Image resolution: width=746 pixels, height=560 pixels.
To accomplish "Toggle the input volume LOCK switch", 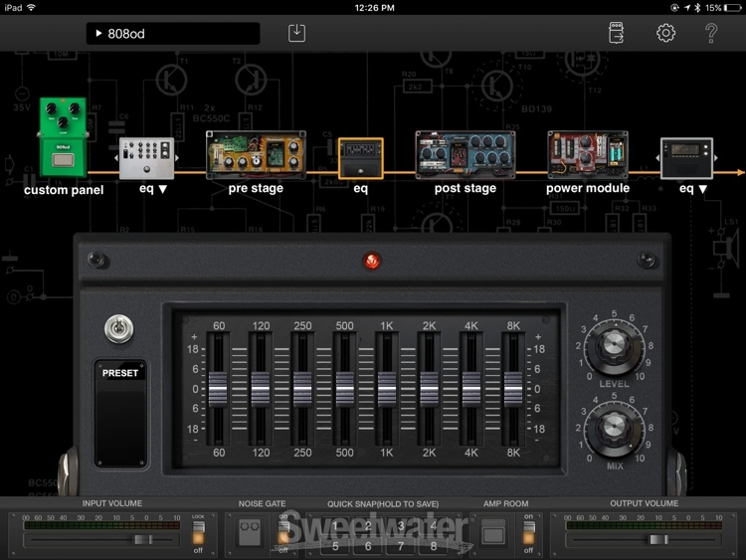I will 198,532.
